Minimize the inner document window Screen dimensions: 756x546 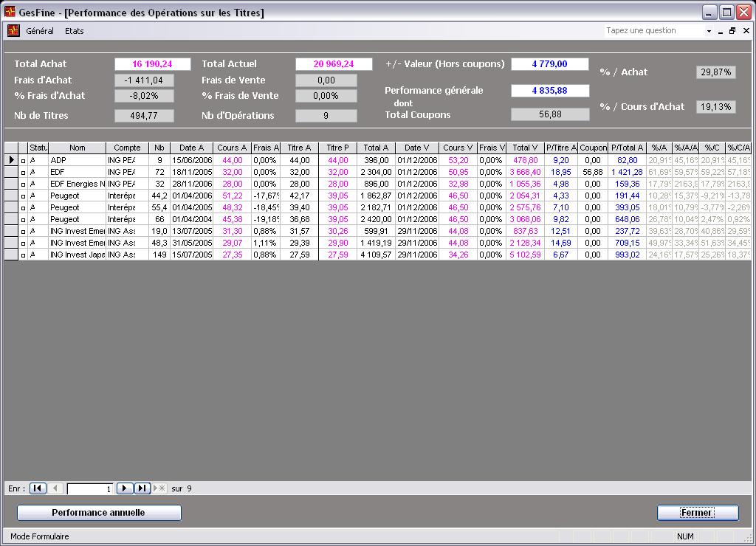click(x=721, y=31)
